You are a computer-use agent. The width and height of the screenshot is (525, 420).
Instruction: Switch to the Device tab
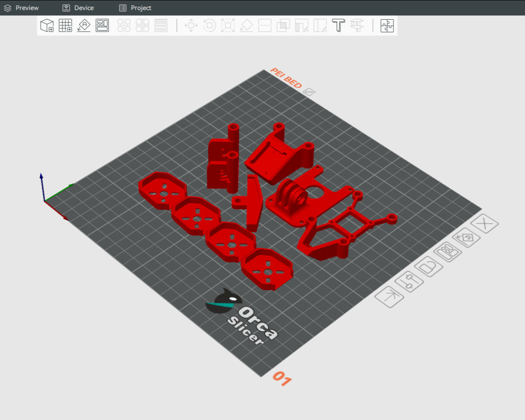(78, 8)
